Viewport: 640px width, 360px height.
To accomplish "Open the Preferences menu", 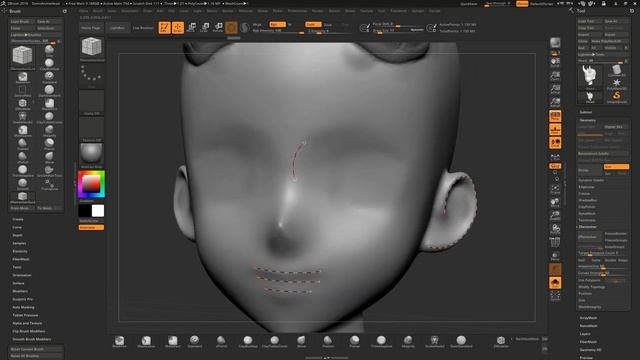I will click(x=297, y=11).
